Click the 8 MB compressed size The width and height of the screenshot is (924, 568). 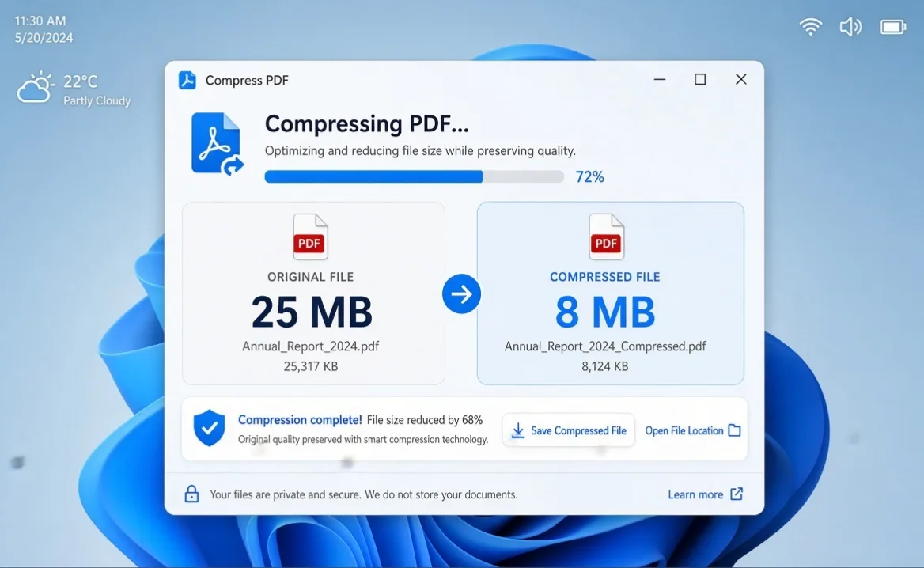point(605,312)
